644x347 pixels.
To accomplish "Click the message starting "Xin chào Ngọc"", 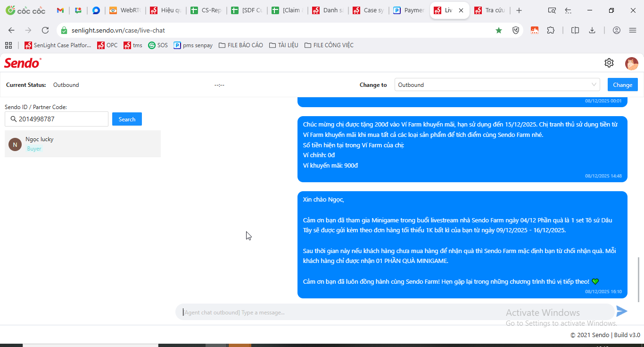I will coord(462,245).
